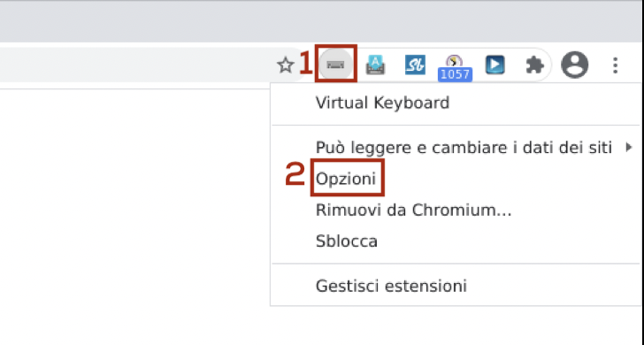
Task: Choose Opzioni from the context menu
Action: click(346, 179)
